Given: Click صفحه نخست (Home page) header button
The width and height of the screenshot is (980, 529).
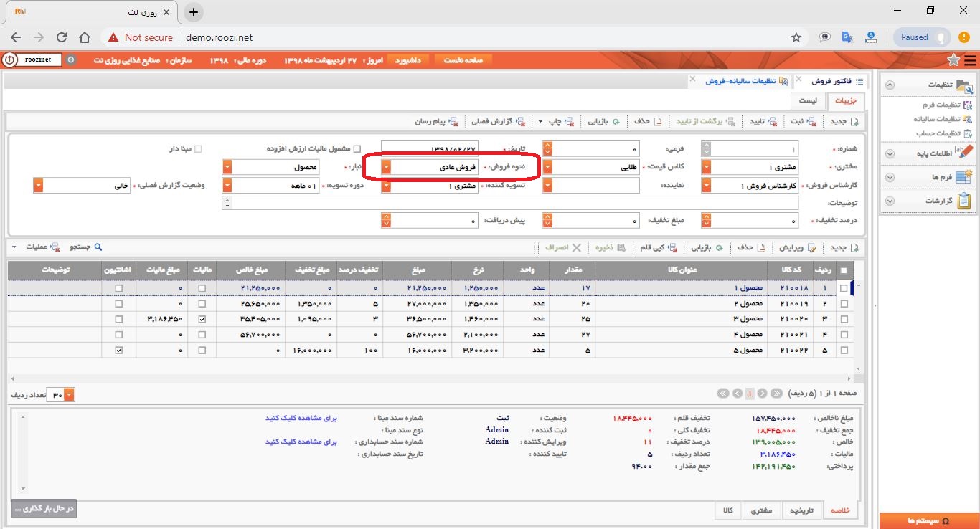Looking at the screenshot, I should [463, 60].
